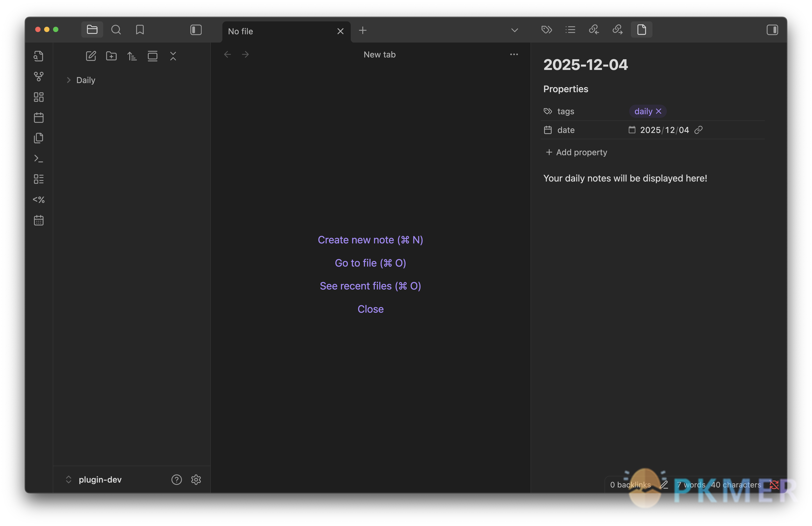Open the plugin-dev vault switcher
The width and height of the screenshot is (812, 526).
click(94, 480)
